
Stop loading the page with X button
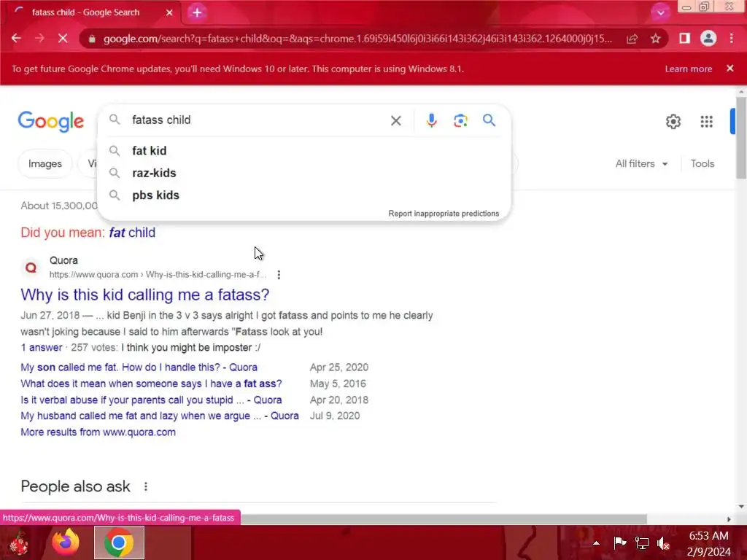[63, 38]
